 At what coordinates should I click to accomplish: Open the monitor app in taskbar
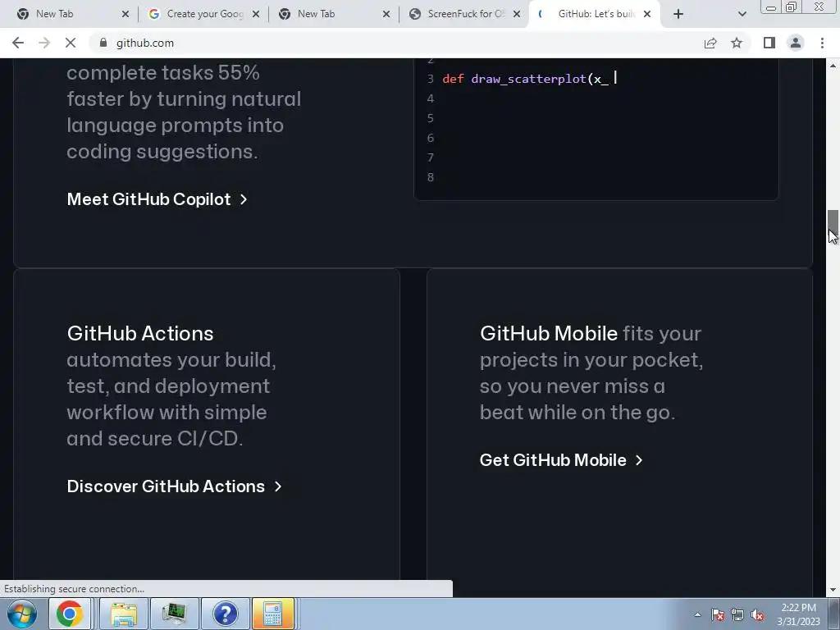(x=174, y=614)
